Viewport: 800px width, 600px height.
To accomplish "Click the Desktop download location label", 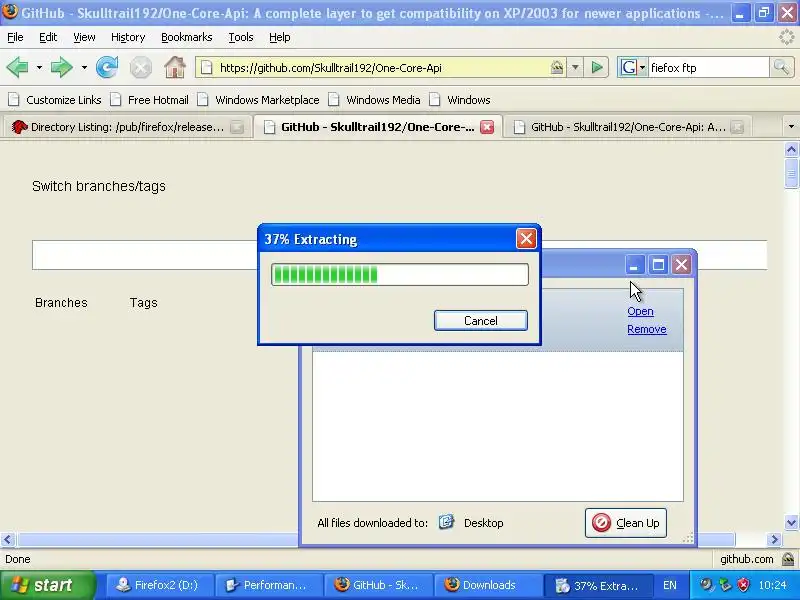I will 483,523.
